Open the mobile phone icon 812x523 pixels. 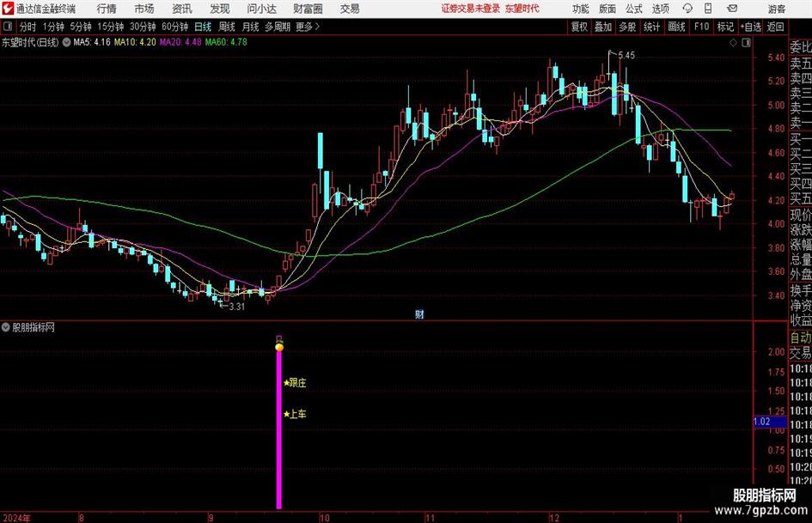pyautogui.click(x=708, y=9)
